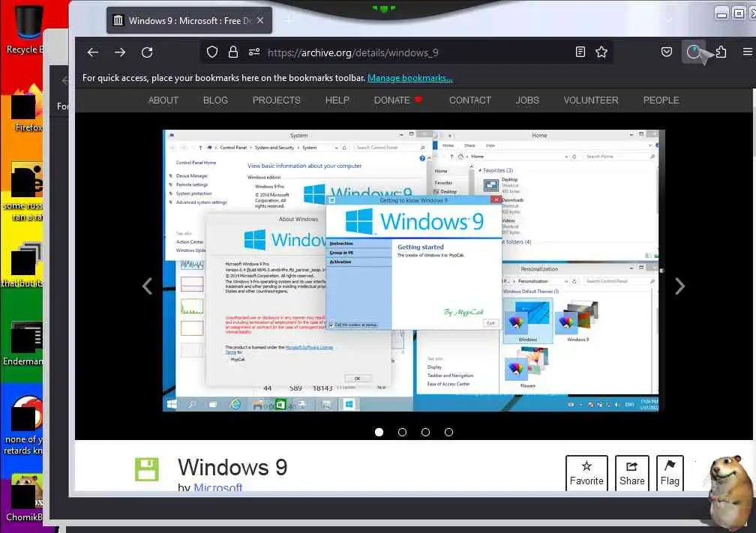
Task: Open the PEOPLE menu item
Action: (x=661, y=100)
